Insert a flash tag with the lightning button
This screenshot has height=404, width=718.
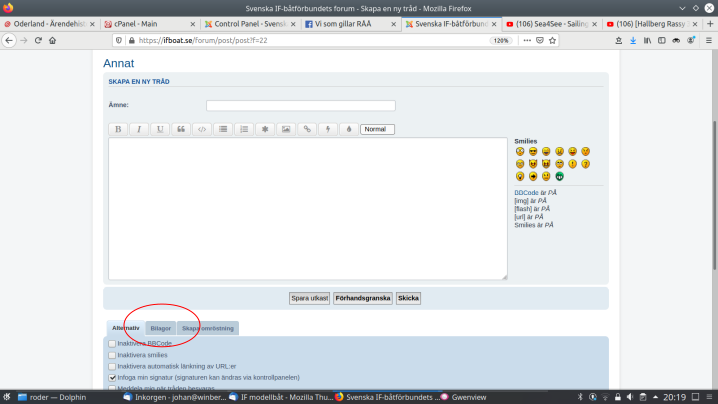(328, 129)
